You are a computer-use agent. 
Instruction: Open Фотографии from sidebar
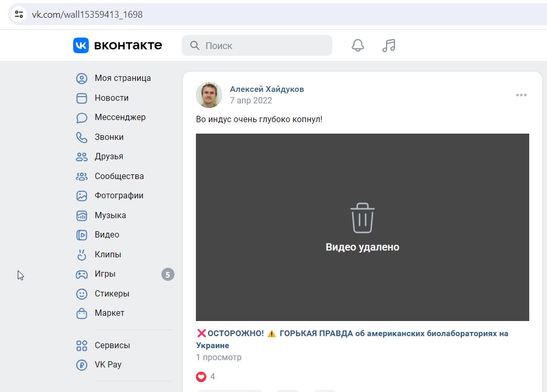coord(119,195)
